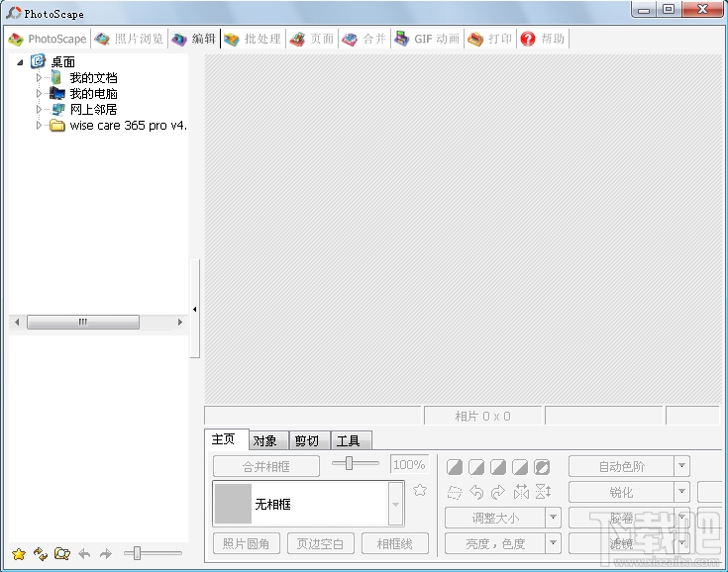
Task: Click the fourth contrast preset icon
Action: point(520,467)
